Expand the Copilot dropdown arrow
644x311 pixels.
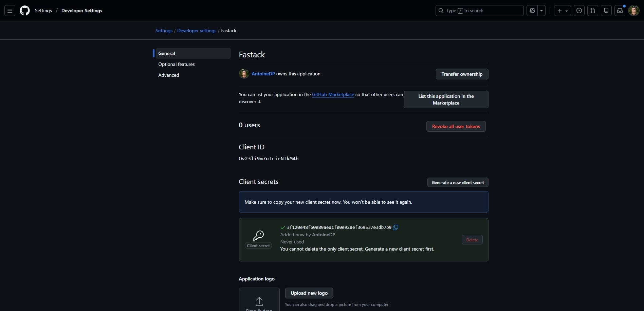tap(541, 11)
